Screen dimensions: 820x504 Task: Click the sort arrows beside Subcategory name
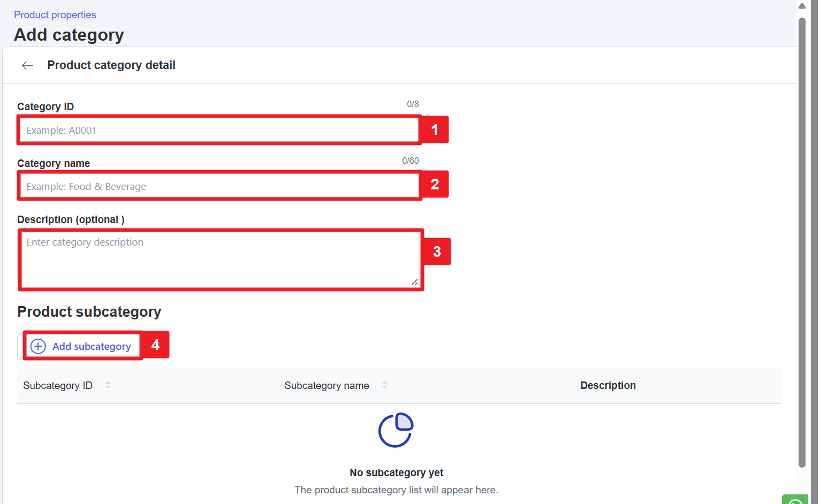click(384, 385)
